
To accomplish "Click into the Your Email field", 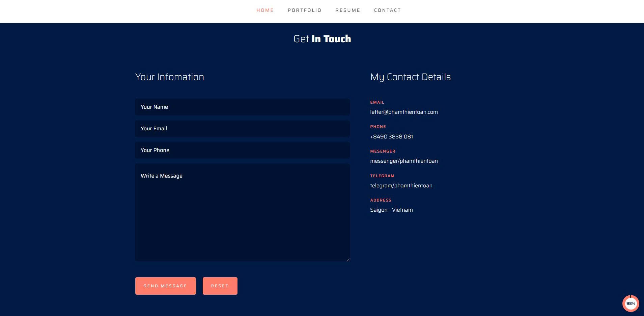I will [x=242, y=129].
